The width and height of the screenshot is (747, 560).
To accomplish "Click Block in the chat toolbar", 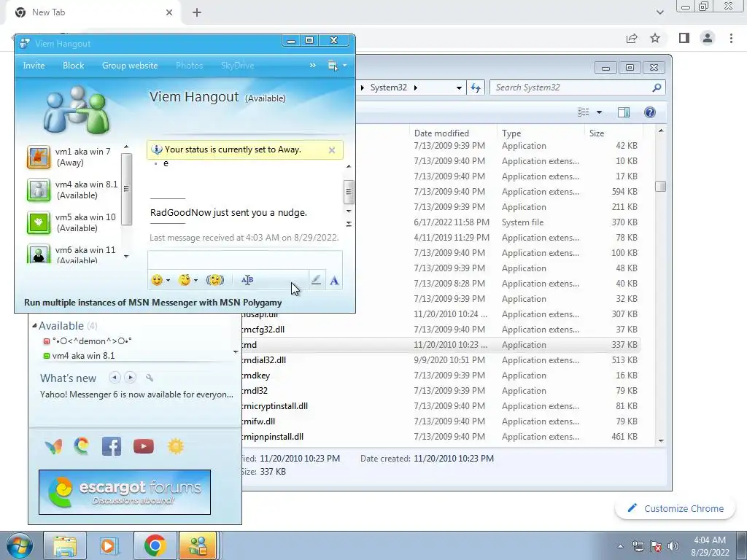I will click(x=74, y=65).
